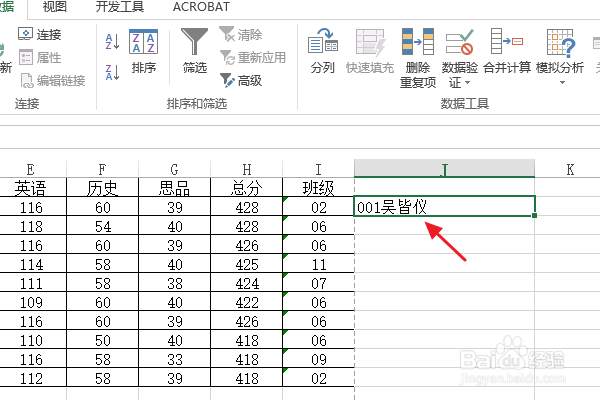Select the cell with value 109
Image resolution: width=600 pixels, height=400 pixels.
coord(33,302)
